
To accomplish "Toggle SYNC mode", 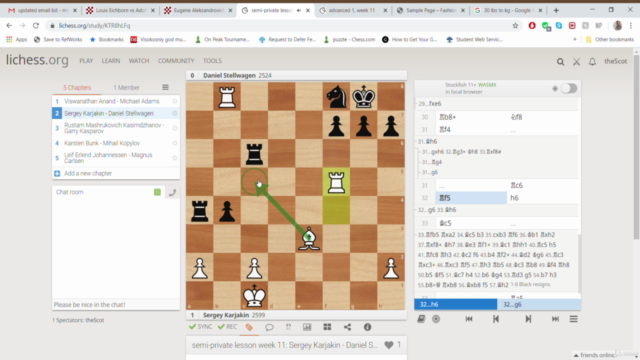I will tap(200, 327).
